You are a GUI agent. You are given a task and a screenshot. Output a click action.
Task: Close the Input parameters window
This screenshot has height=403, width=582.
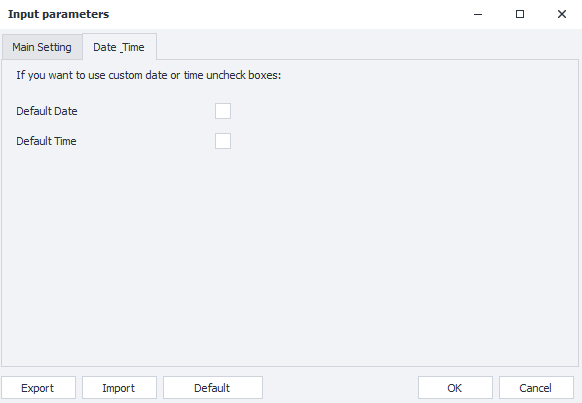pos(562,14)
